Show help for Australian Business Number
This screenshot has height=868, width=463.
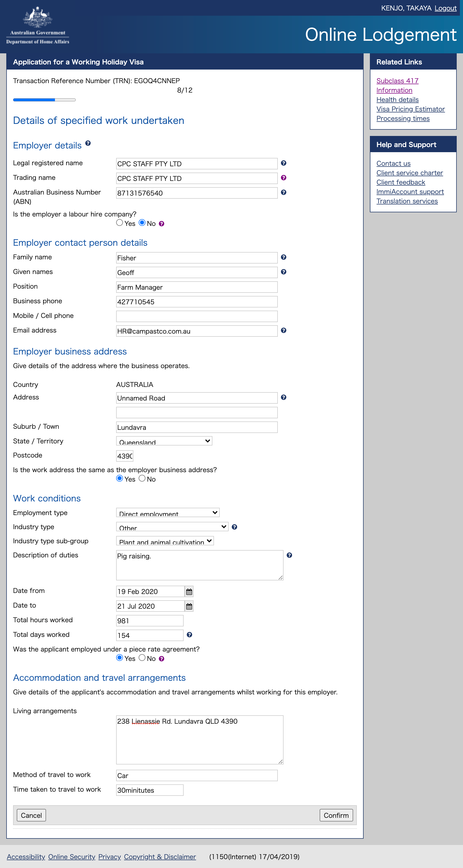284,192
